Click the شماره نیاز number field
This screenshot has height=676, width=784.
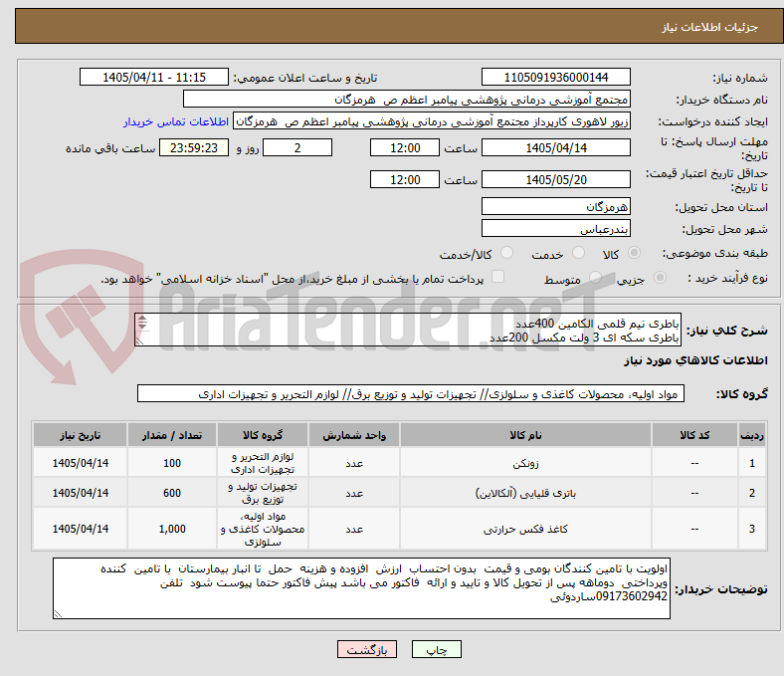(x=555, y=77)
